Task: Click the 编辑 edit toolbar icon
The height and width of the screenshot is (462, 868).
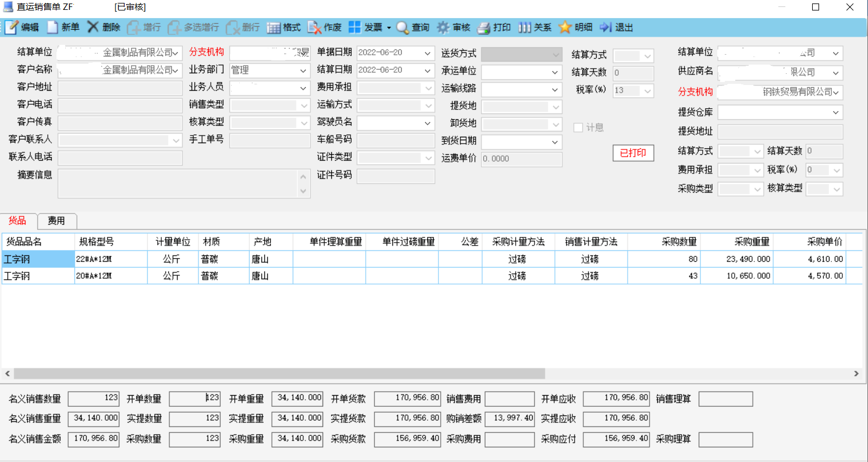Action: click(12, 27)
